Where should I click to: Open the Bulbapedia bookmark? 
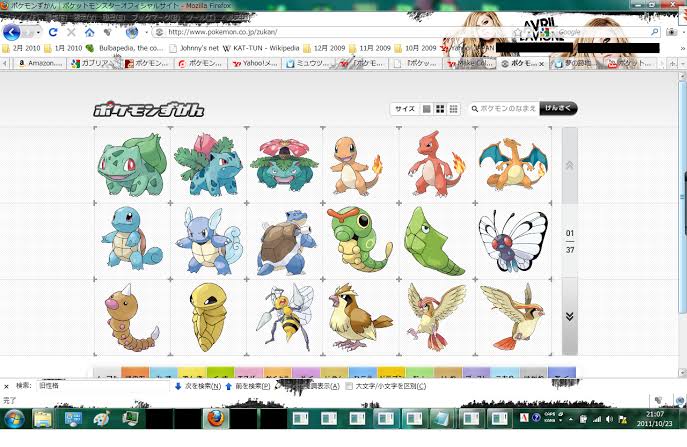point(125,48)
